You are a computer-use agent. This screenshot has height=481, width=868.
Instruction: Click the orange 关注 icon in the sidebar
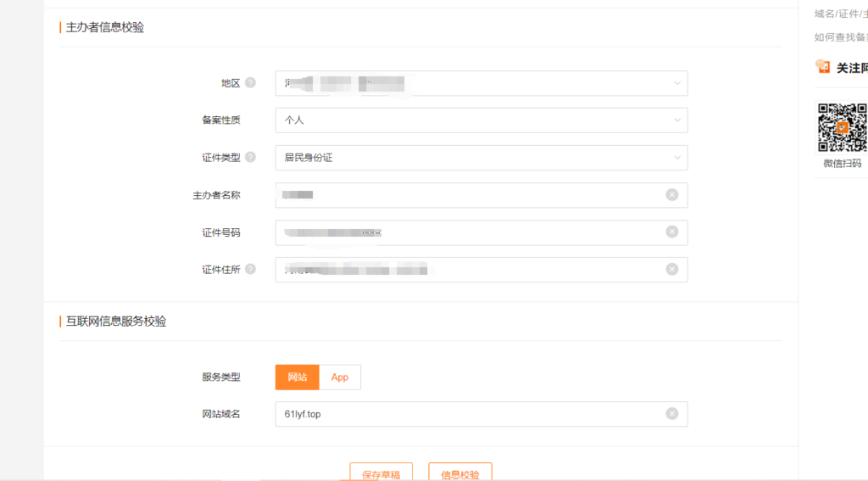pyautogui.click(x=822, y=67)
